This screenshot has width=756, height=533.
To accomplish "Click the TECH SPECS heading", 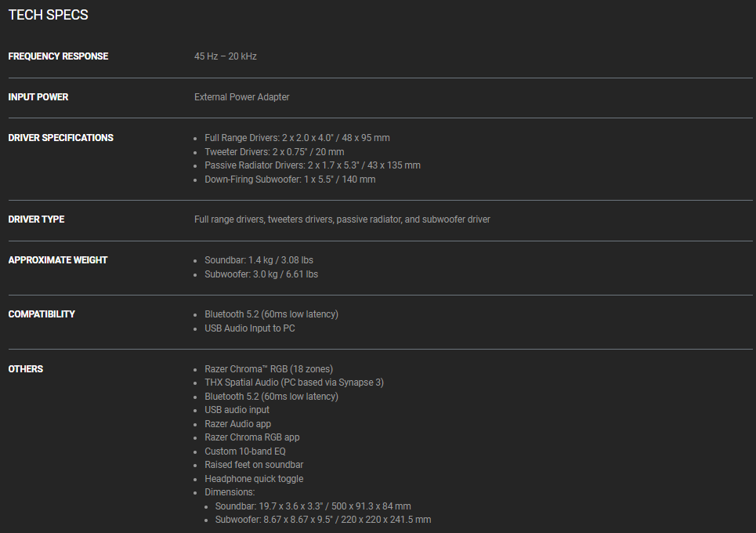I will click(x=49, y=15).
